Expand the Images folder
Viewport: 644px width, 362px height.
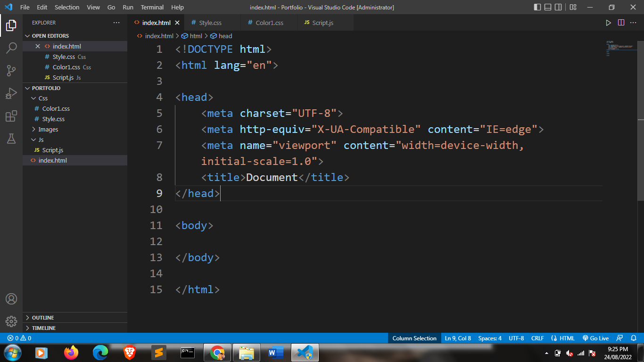pos(75,129)
